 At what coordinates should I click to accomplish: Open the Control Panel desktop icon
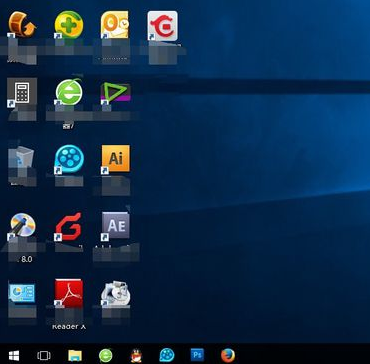click(22, 293)
